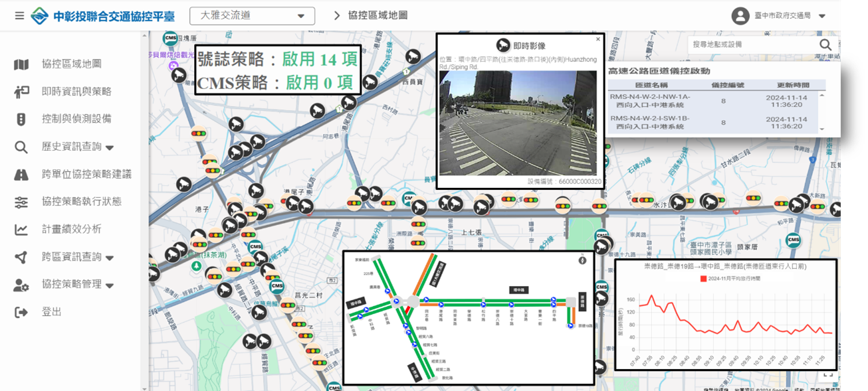Screen dimensions: 868x391
Task: Close the 即時影像 live camera popup
Action: tap(597, 39)
